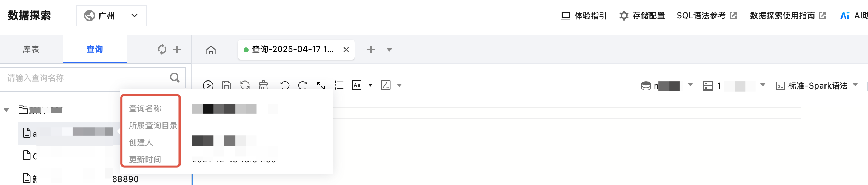Collapse the query folder tree arrow

pos(6,110)
